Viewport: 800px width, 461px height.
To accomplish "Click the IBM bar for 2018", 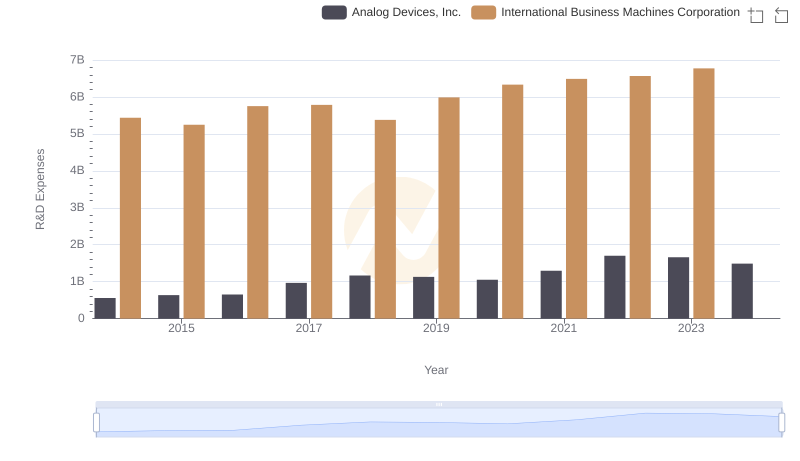I will [x=385, y=219].
